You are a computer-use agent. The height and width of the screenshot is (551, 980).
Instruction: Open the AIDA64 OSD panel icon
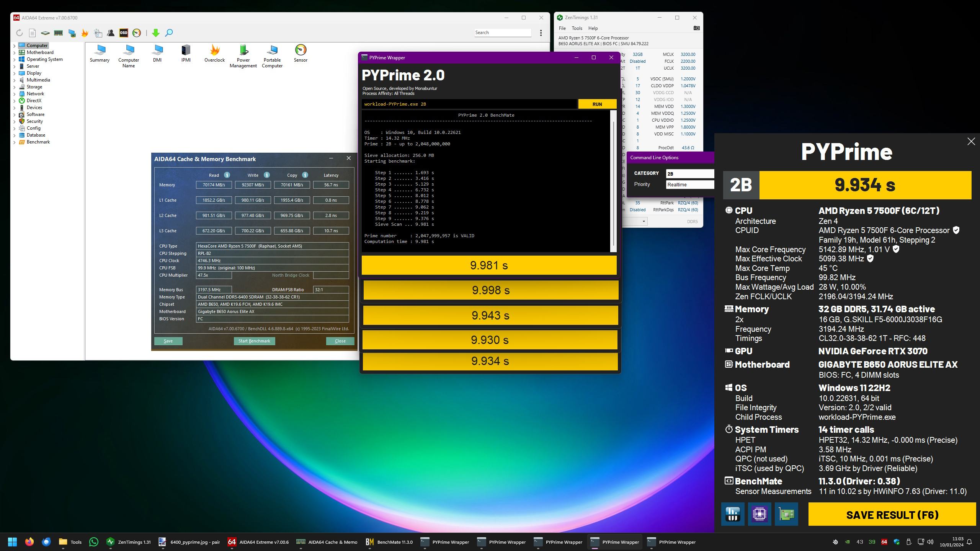click(x=124, y=33)
